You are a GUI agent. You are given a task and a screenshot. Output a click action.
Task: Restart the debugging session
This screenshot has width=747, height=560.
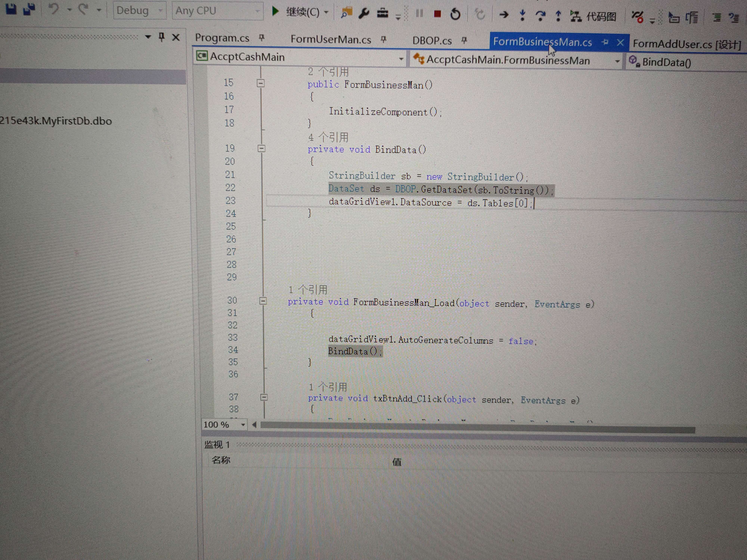(x=455, y=14)
